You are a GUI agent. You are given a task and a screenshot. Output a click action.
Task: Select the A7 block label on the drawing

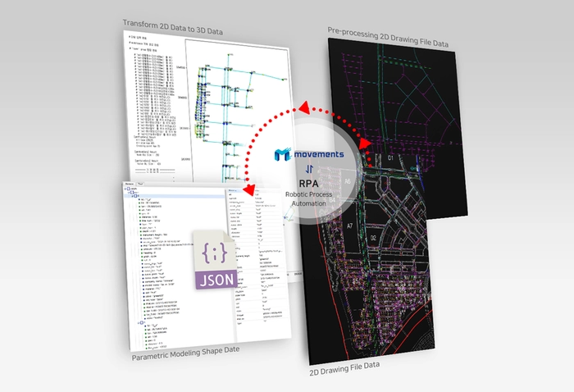coord(349,225)
